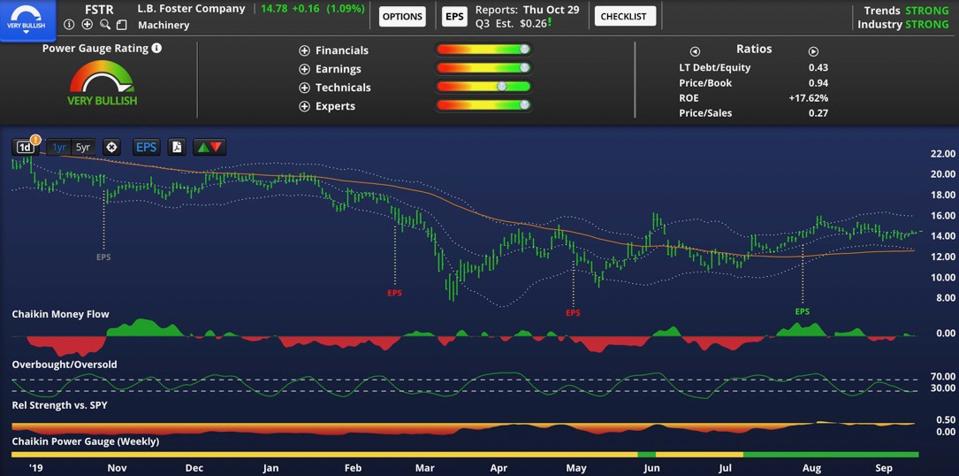Click the crosshair target chart icon
The image size is (959, 476).
coord(111,147)
